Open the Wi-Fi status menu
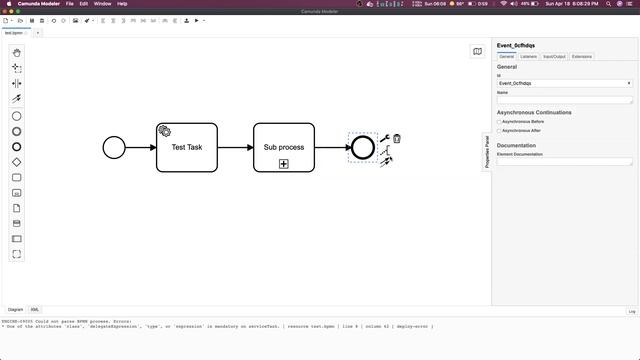The width and height of the screenshot is (640, 360). 503,4
